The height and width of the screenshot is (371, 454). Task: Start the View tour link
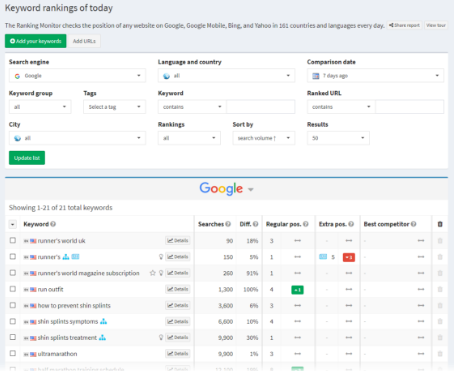click(x=436, y=25)
